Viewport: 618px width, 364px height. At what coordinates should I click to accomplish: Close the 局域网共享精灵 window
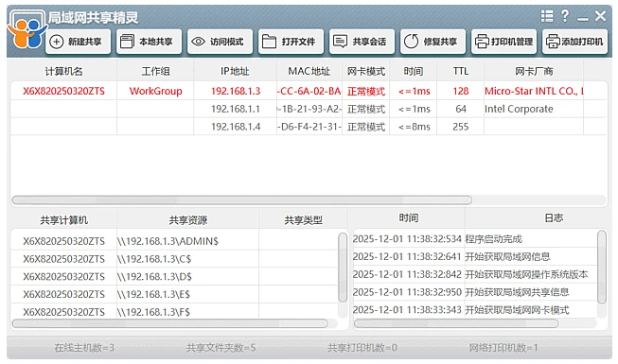pyautogui.click(x=600, y=16)
